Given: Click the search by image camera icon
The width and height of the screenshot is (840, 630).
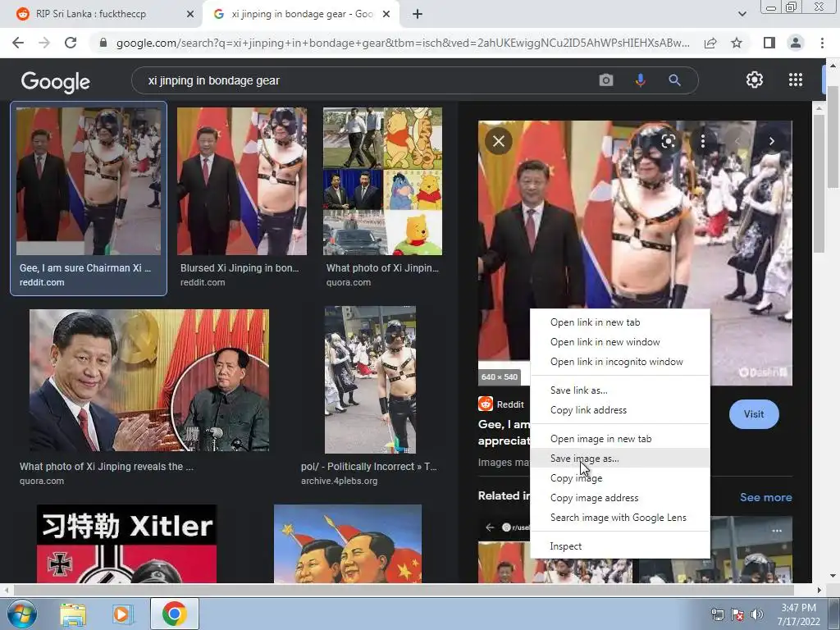Looking at the screenshot, I should [x=606, y=80].
